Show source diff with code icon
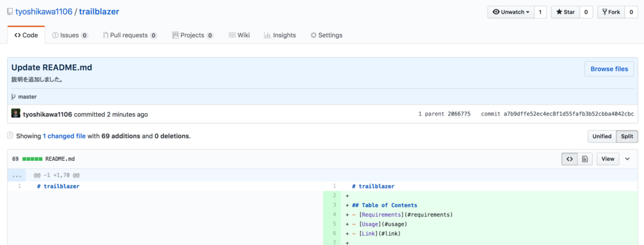The width and height of the screenshot is (644, 245). coord(569,159)
